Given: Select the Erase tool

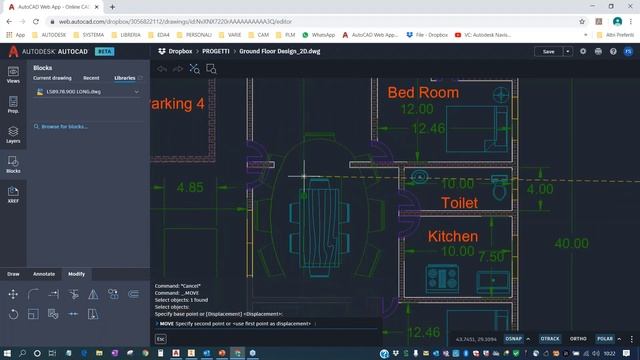Looking at the screenshot, I should pos(53,314).
